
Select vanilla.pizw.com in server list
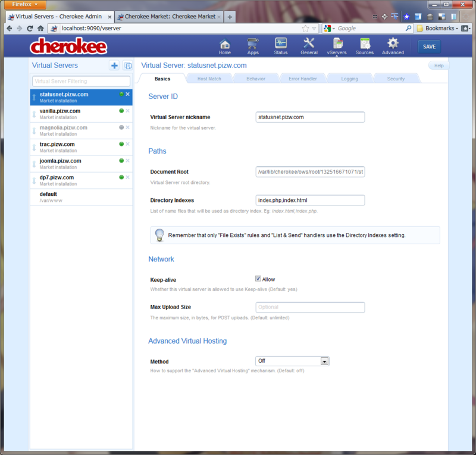[81, 114]
